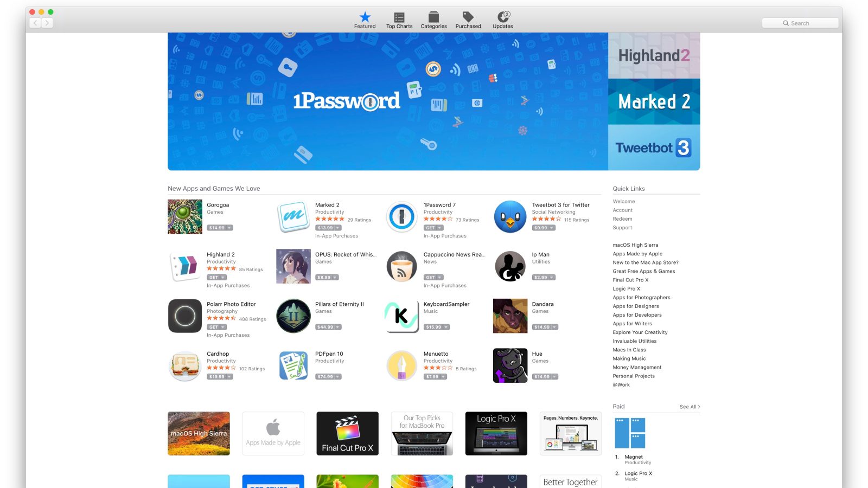This screenshot has width=868, height=488.
Task: Open the KeyboardSampler app icon
Action: point(402,316)
